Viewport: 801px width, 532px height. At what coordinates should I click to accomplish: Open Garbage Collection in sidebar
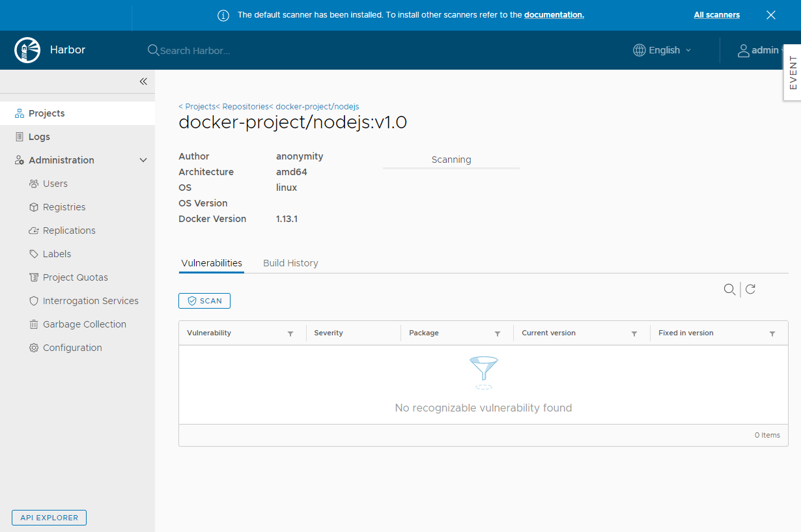point(85,324)
